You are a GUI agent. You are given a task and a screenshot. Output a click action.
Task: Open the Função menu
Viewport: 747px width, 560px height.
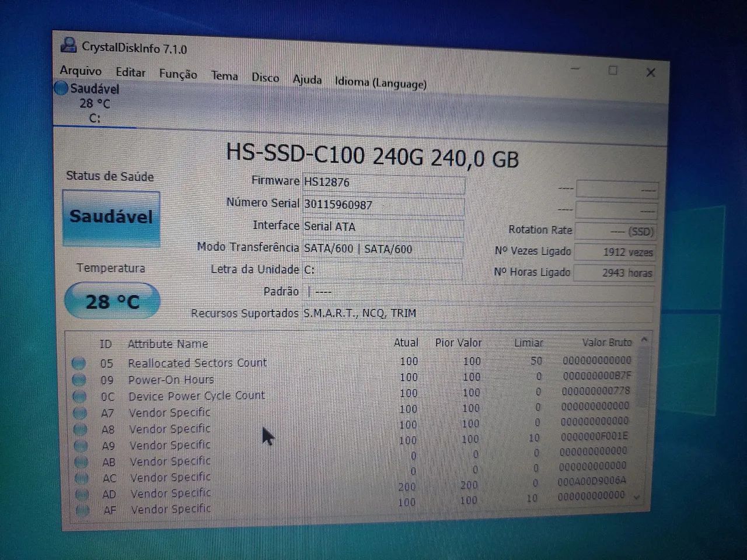pyautogui.click(x=178, y=74)
